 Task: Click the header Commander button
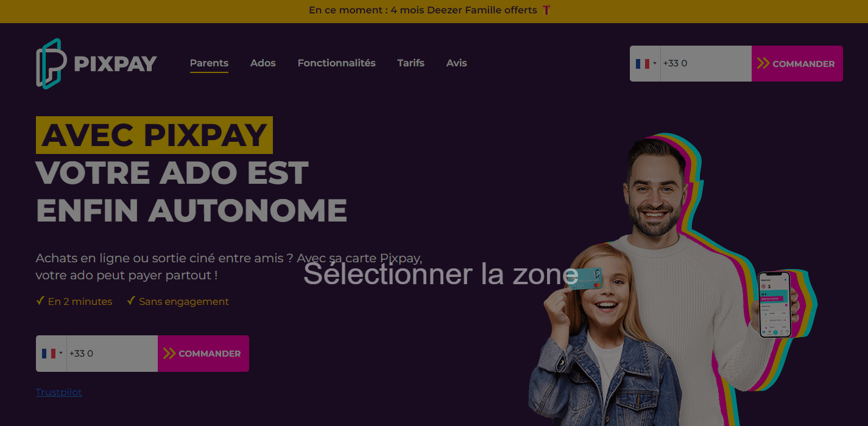coord(797,63)
